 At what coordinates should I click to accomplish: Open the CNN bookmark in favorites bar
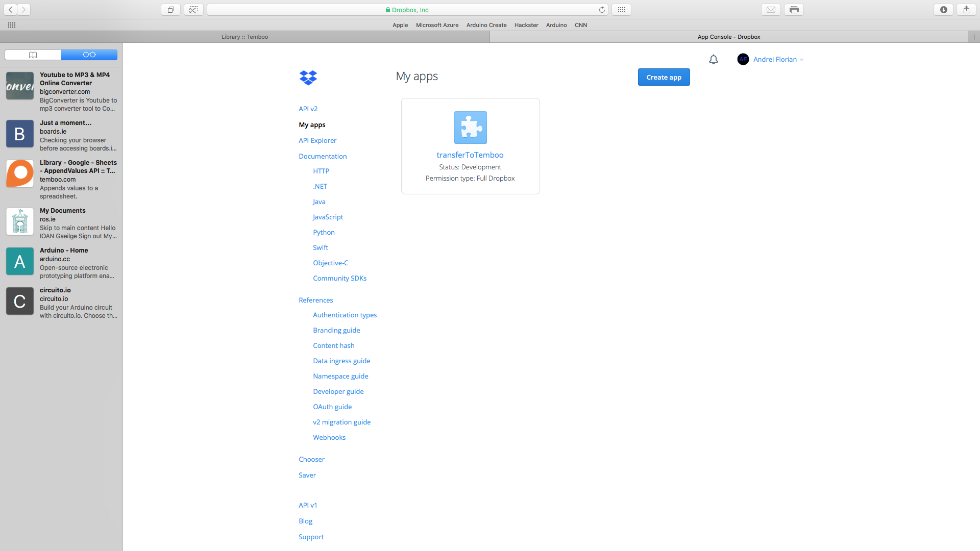pos(580,25)
